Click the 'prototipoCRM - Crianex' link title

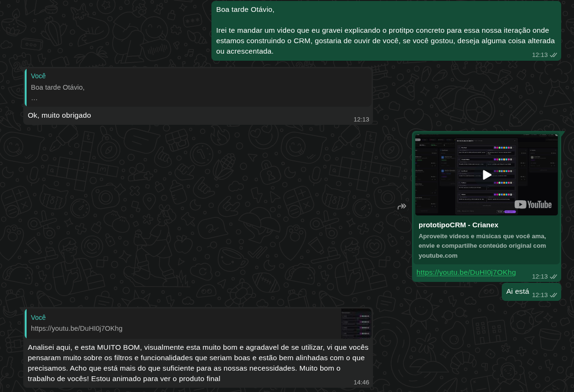pos(458,225)
